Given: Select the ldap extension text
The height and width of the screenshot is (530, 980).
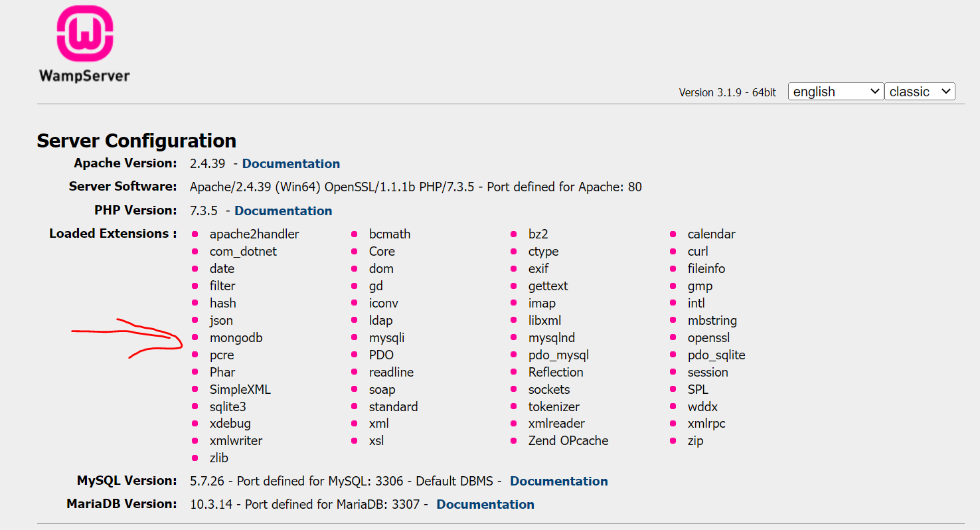Looking at the screenshot, I should pyautogui.click(x=380, y=320).
